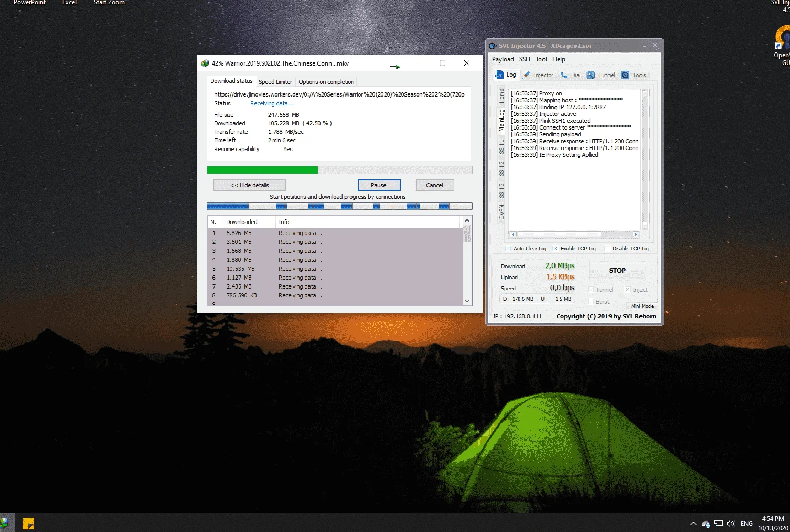Screen dimensions: 790x532
Task: Open the Speed Limiter tab
Action: (275, 82)
